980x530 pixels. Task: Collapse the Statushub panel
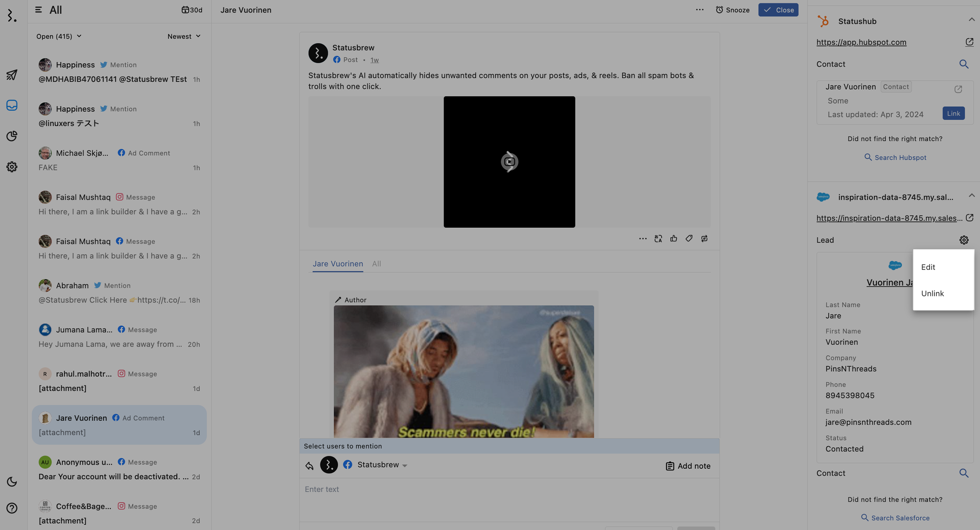972,20
